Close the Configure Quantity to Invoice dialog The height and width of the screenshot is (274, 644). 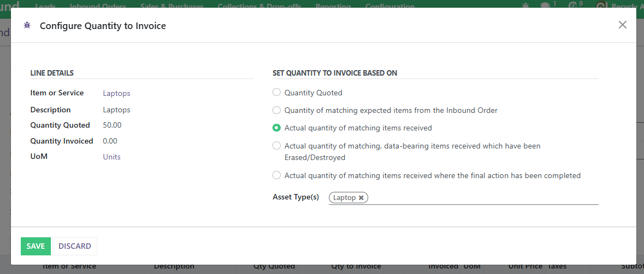[622, 25]
